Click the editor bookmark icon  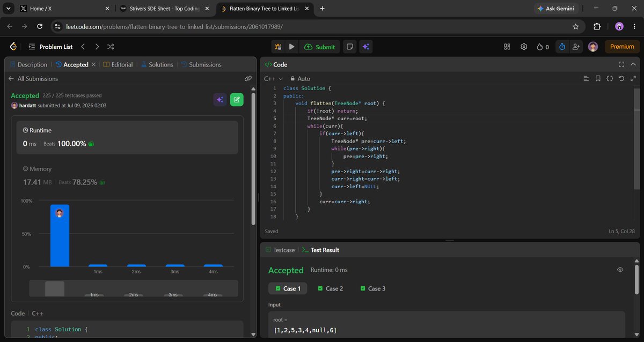(598, 78)
